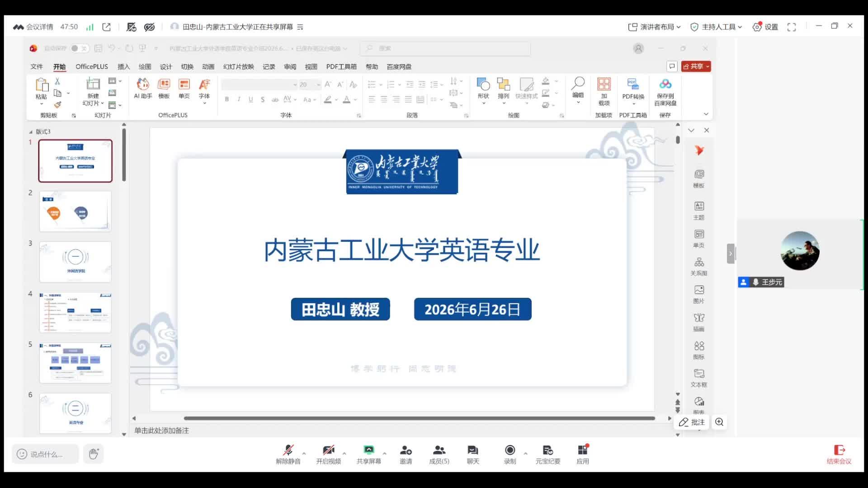This screenshot has width=868, height=488.
Task: Toggle text shadow formatting
Action: click(263, 99)
